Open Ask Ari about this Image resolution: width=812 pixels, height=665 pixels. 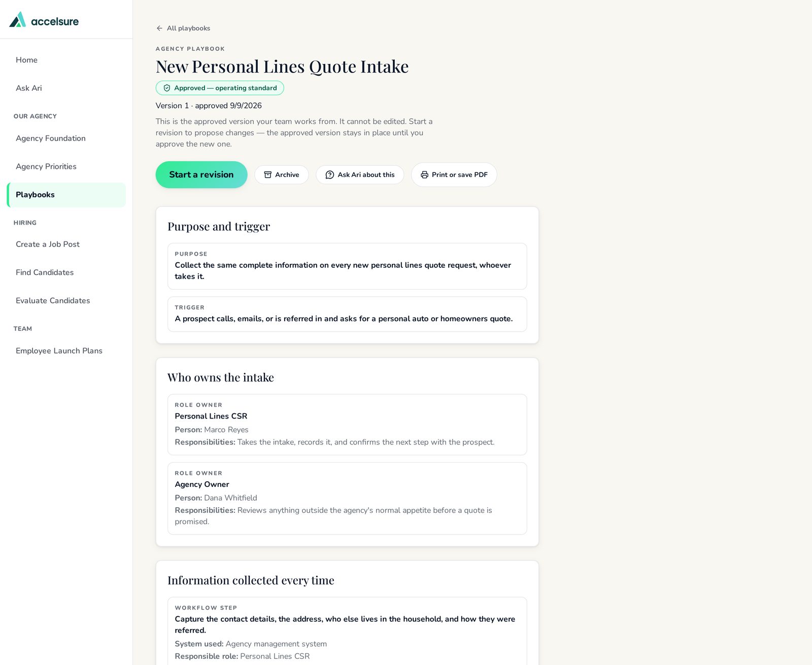(x=360, y=174)
